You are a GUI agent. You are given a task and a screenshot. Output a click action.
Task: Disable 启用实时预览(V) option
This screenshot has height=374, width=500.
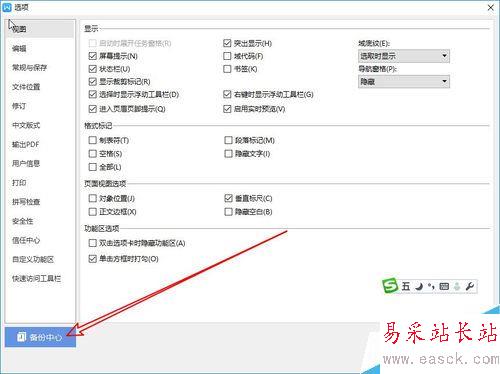227,109
